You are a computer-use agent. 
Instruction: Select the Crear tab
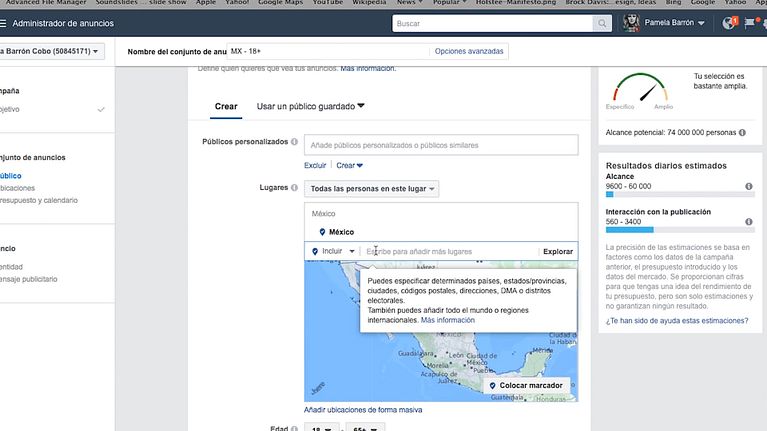pyautogui.click(x=226, y=106)
